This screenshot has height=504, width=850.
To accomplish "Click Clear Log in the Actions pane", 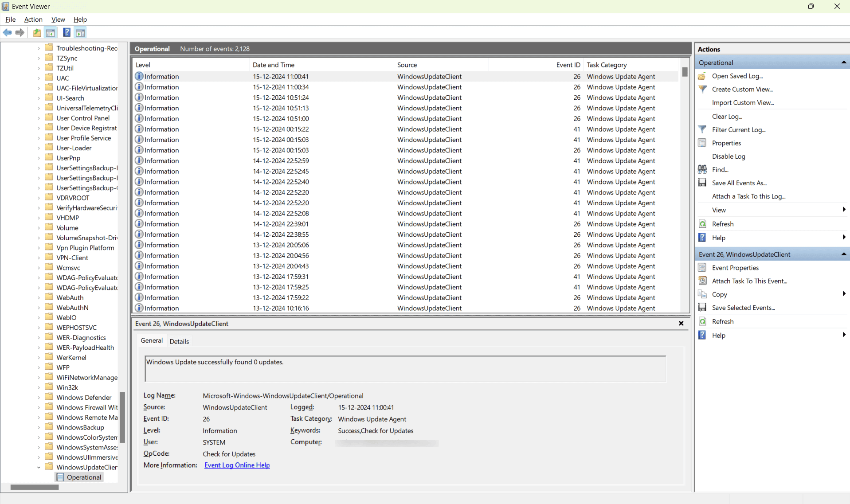I will click(727, 116).
